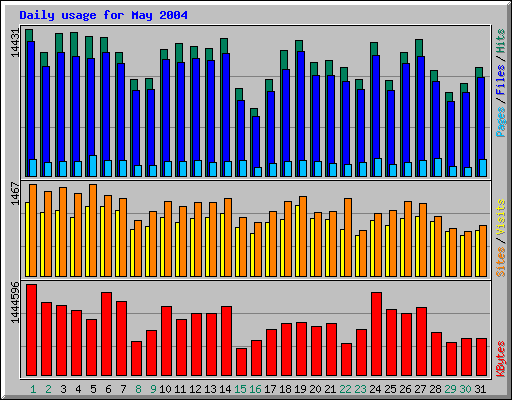Click day label 15 on the x-axis

(x=240, y=389)
